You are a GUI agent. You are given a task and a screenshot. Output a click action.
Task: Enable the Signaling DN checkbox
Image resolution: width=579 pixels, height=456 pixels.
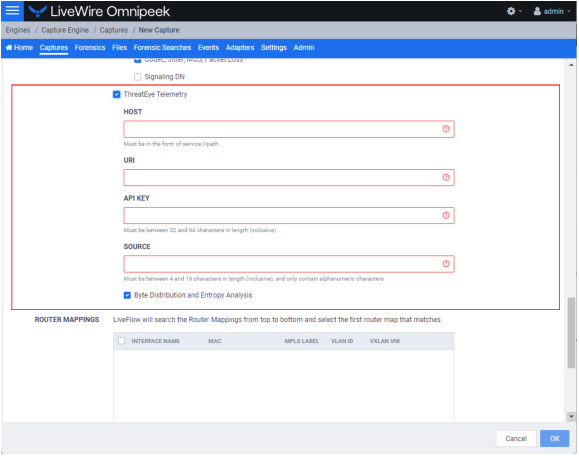coord(138,77)
